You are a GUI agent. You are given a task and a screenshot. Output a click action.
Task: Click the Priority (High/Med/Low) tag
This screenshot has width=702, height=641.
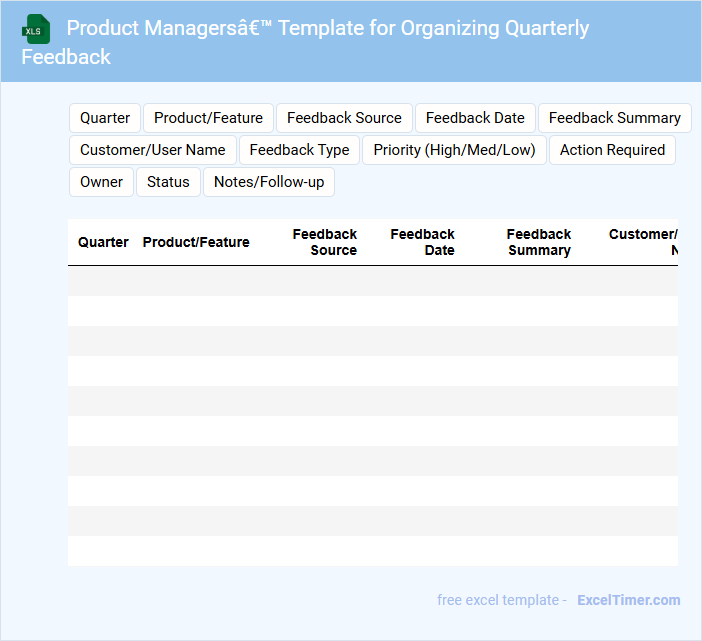coord(454,150)
